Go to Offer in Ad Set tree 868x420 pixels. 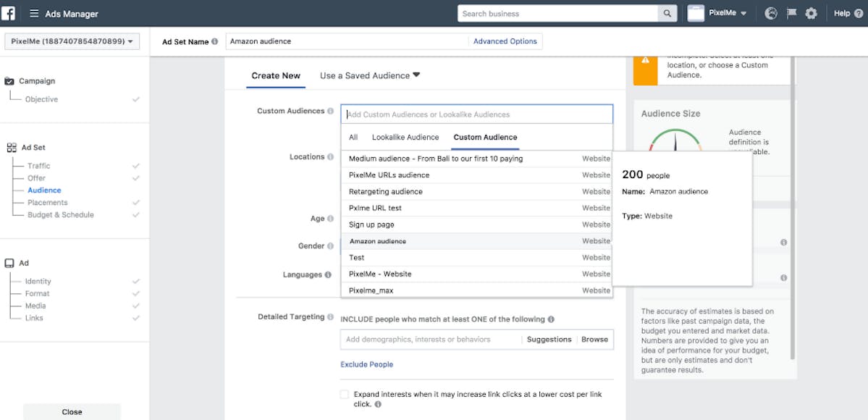click(36, 178)
